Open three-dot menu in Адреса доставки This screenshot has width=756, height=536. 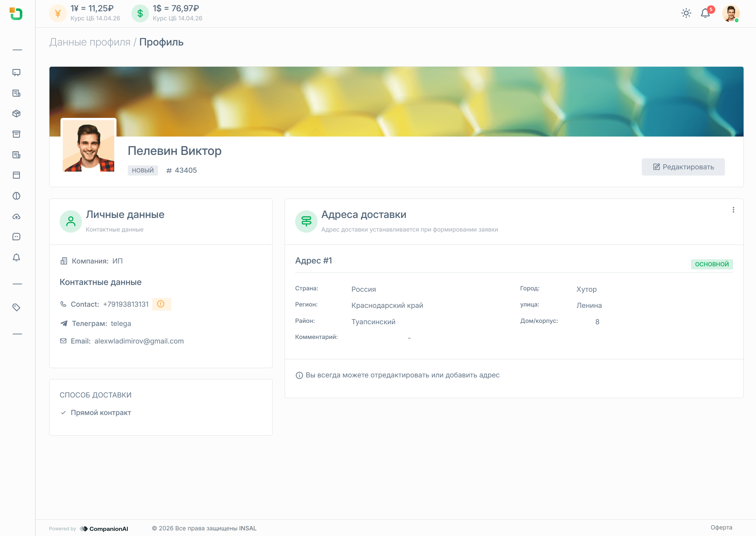(x=733, y=210)
